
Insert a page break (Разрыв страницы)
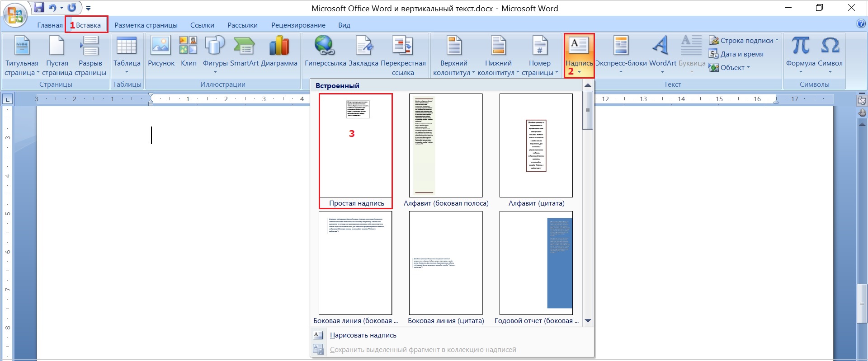coord(90,56)
